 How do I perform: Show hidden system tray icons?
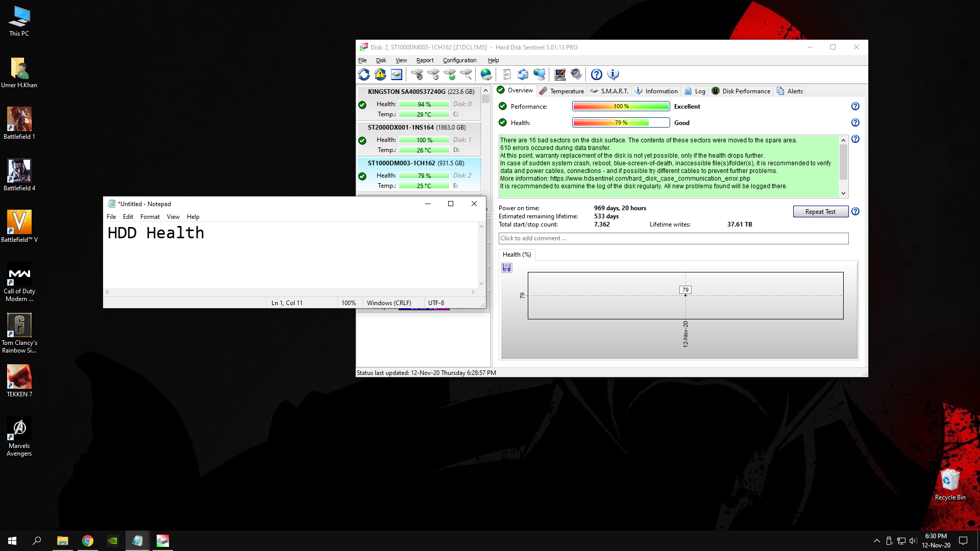tap(876, 541)
